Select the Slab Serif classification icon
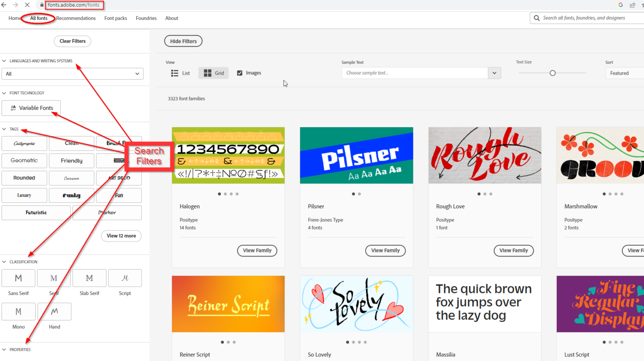This screenshot has width=644, height=361. click(x=89, y=278)
